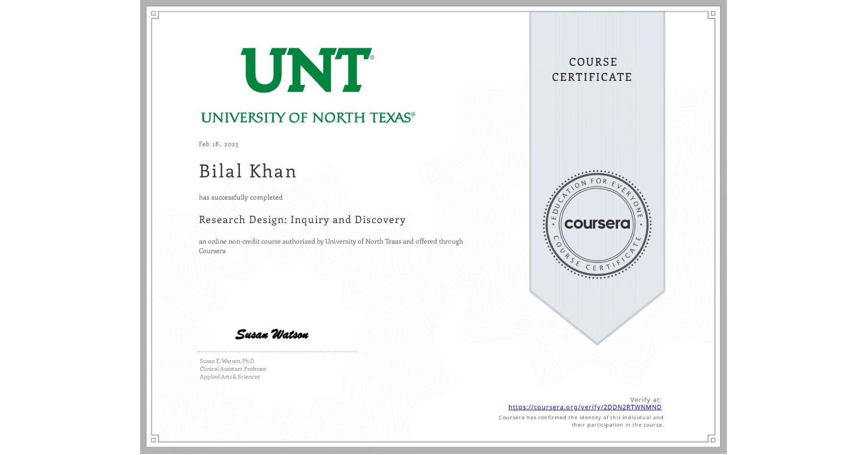Select the name Bilal Khan
This screenshot has width=868, height=455.
pyautogui.click(x=247, y=171)
